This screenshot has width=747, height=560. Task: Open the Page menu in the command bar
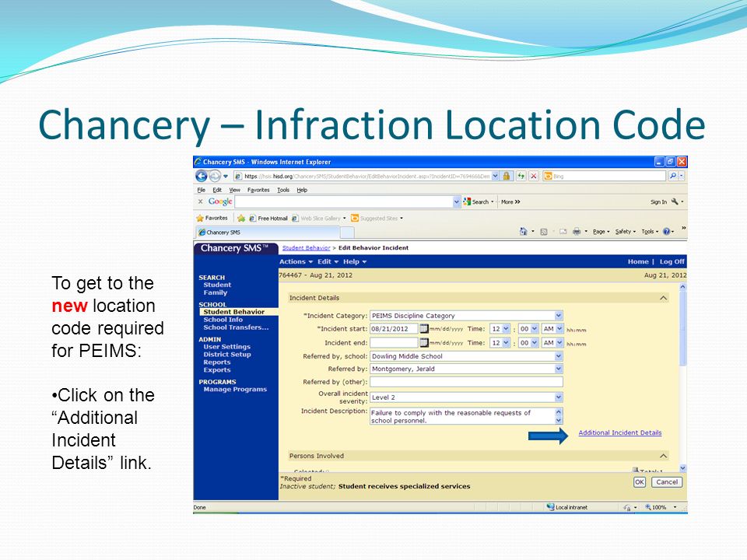point(601,232)
